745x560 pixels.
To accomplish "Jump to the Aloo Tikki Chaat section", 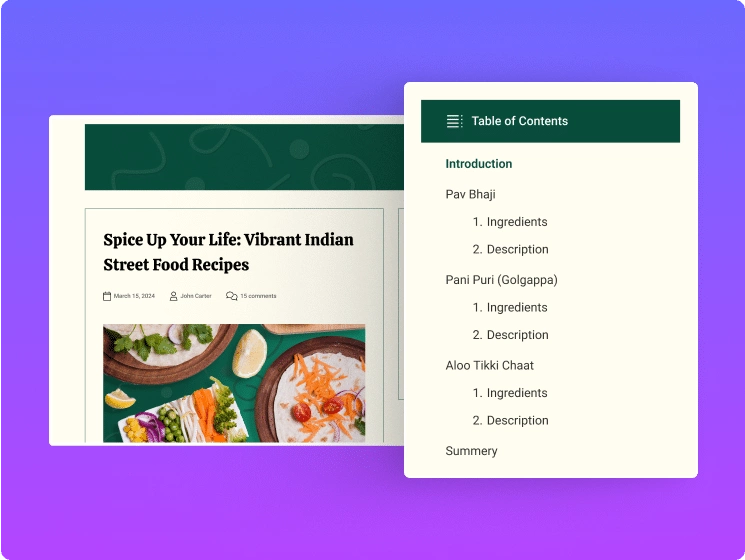I will (x=489, y=365).
